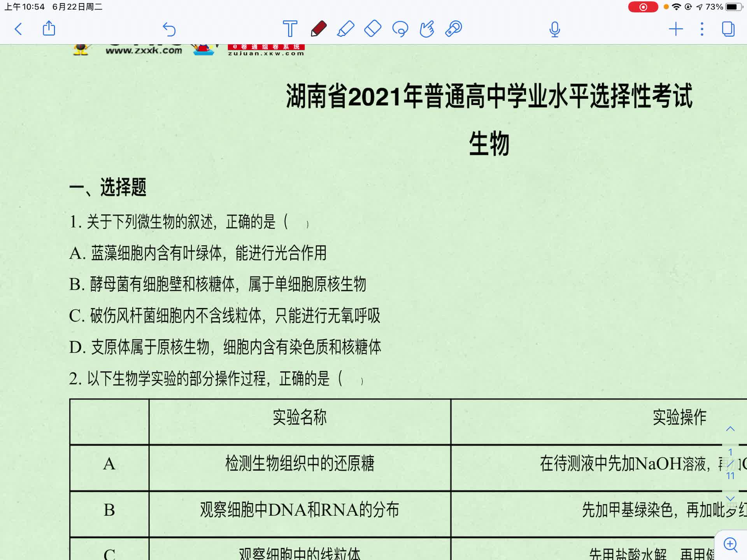The height and width of the screenshot is (560, 747).
Task: Select the Text tool
Action: click(x=290, y=29)
